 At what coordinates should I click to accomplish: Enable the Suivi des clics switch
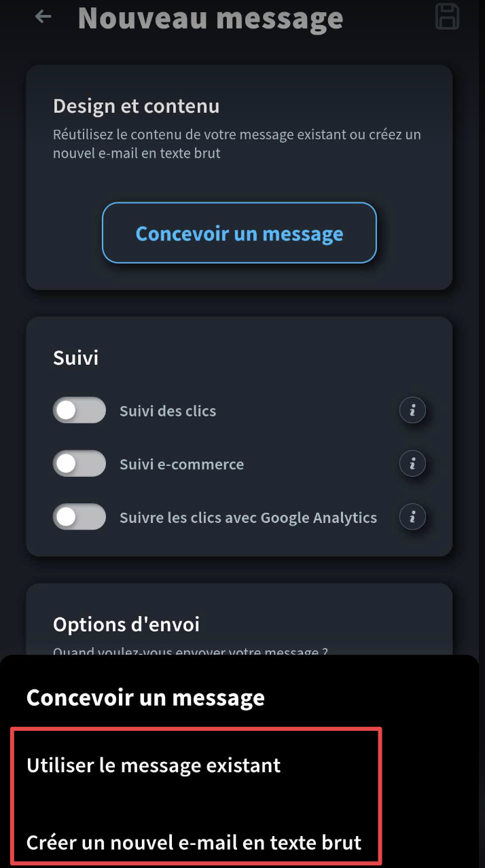pyautogui.click(x=79, y=410)
